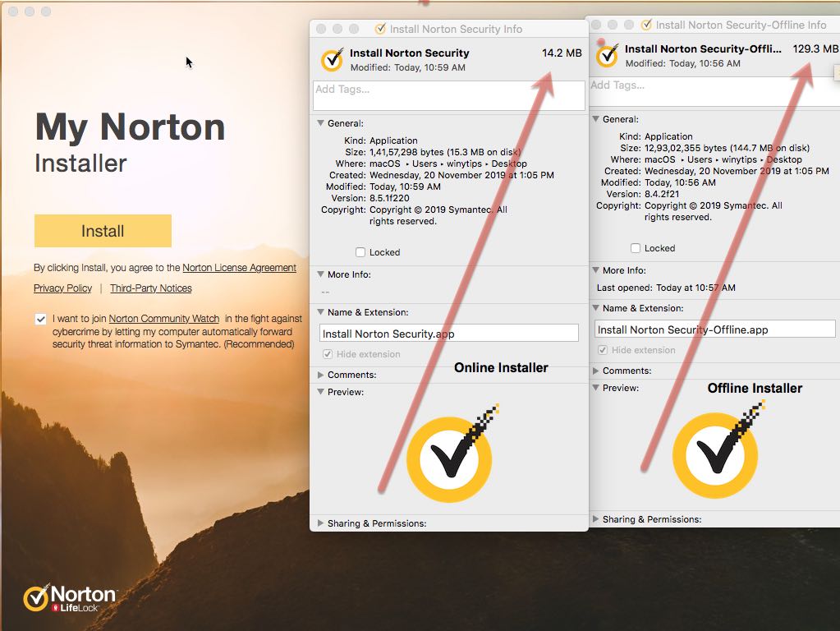Open the Privacy Policy link
840x631 pixels.
pos(62,288)
